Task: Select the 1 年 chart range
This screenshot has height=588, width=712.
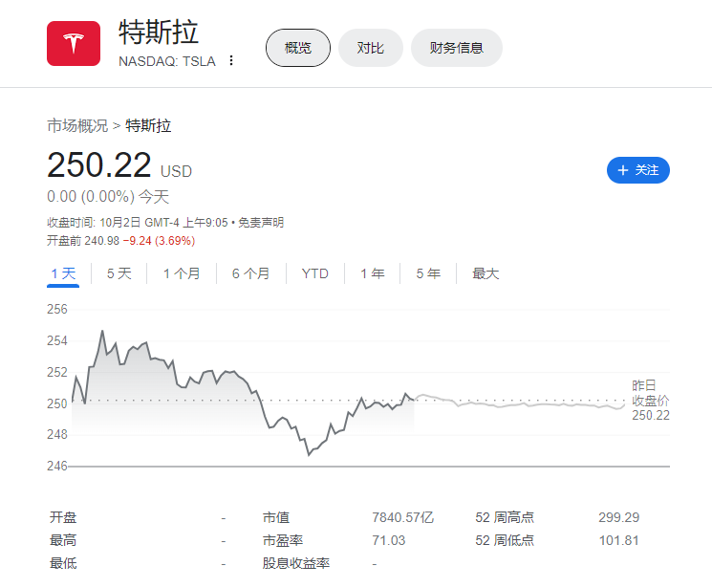Action: (x=373, y=273)
